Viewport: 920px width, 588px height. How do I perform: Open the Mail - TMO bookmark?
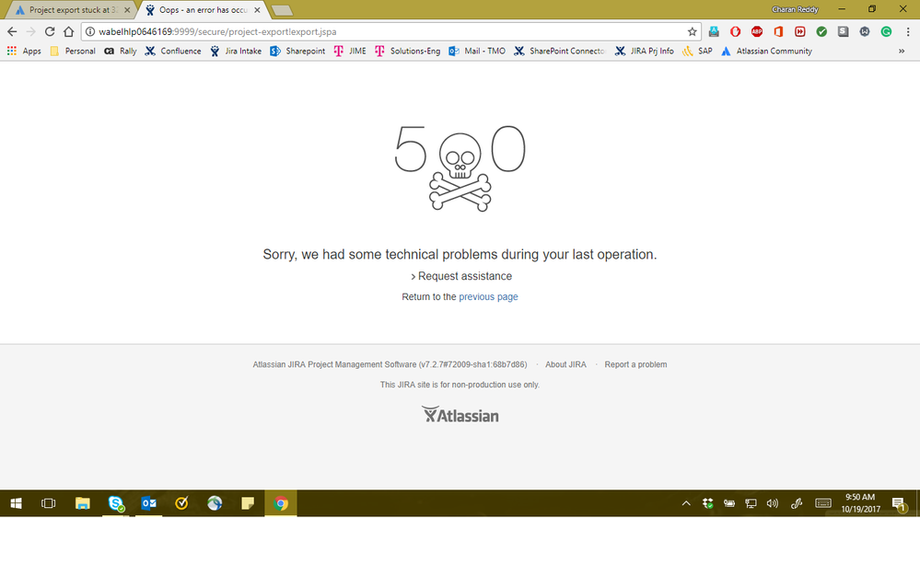(x=477, y=51)
